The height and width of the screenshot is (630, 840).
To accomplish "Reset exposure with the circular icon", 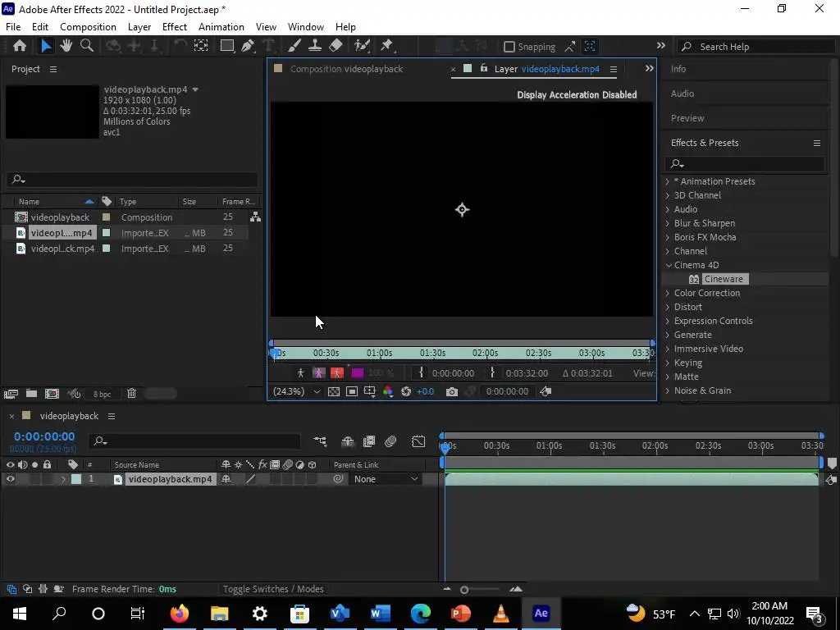I will pos(406,391).
